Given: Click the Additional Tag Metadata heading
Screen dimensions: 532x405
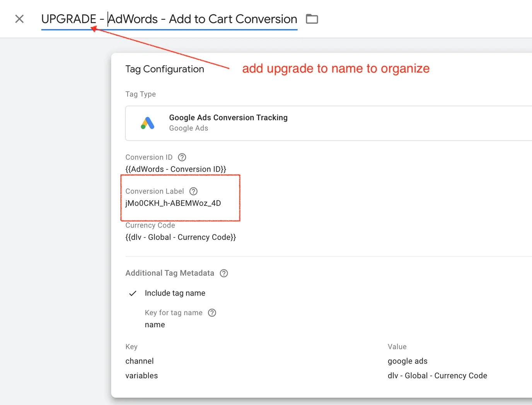Looking at the screenshot, I should point(170,273).
